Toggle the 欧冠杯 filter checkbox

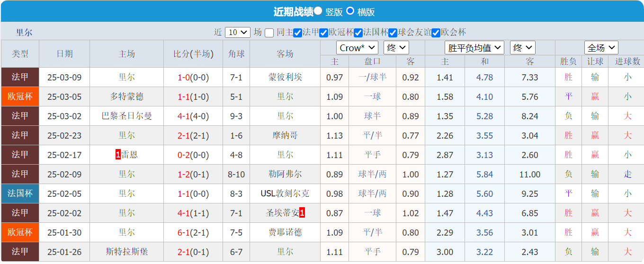click(323, 33)
